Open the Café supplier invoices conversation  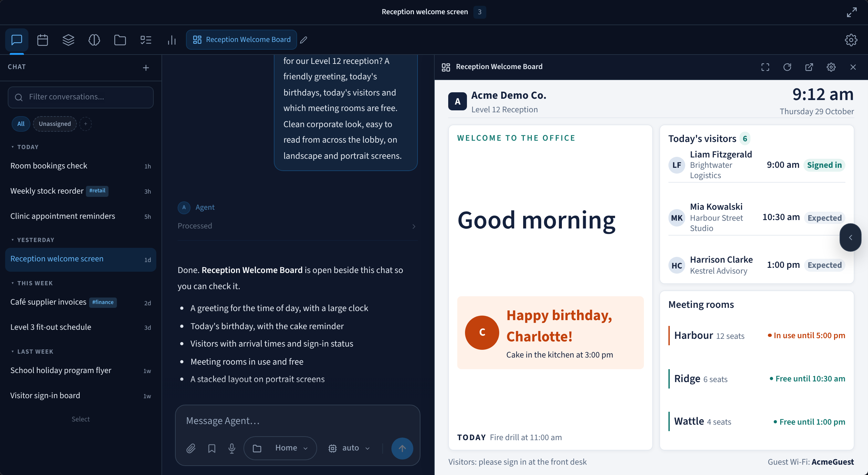click(x=80, y=302)
